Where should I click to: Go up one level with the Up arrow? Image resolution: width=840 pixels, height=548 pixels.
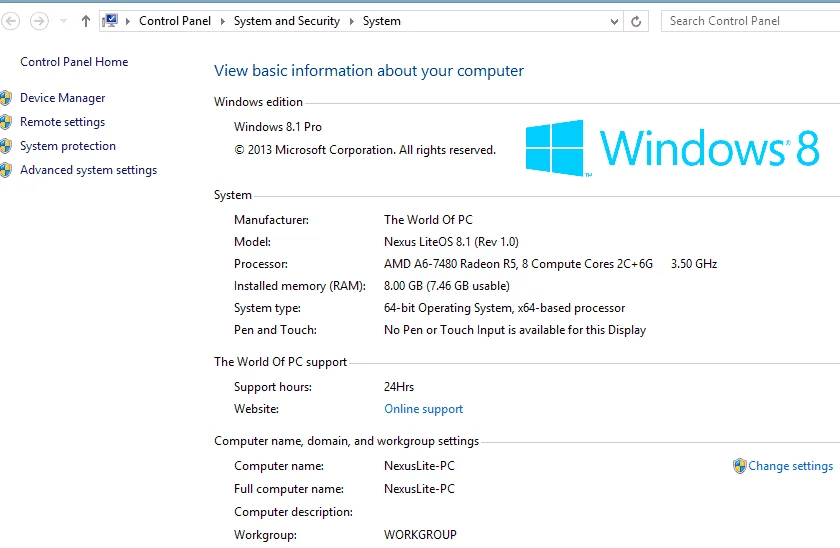coord(86,21)
